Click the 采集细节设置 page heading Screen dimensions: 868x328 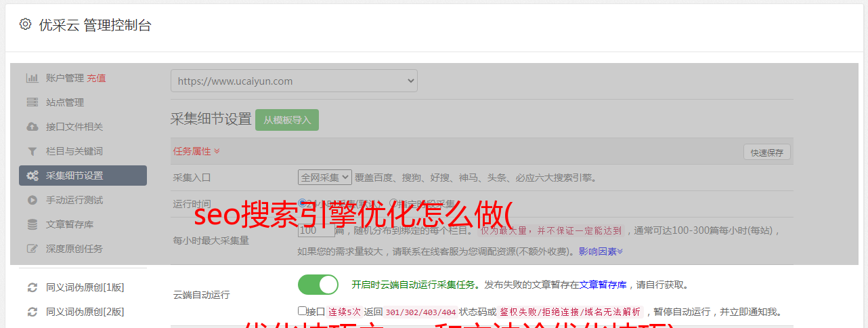(211, 119)
